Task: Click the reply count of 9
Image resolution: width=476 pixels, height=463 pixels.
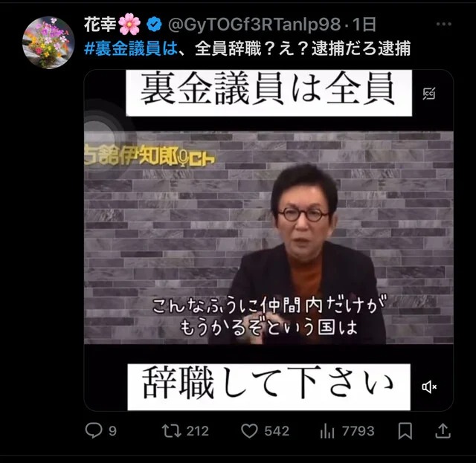Action: 112,431
